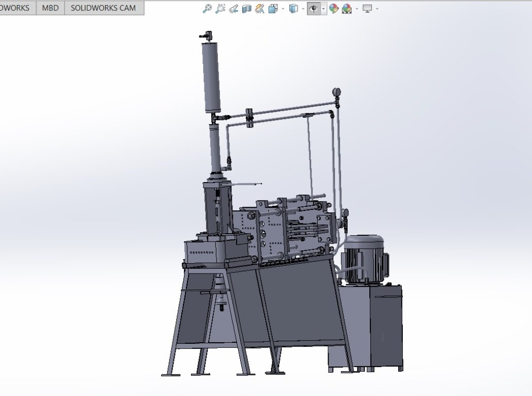This screenshot has height=396, width=532.
Task: Activate the Section View tool
Action: click(246, 9)
